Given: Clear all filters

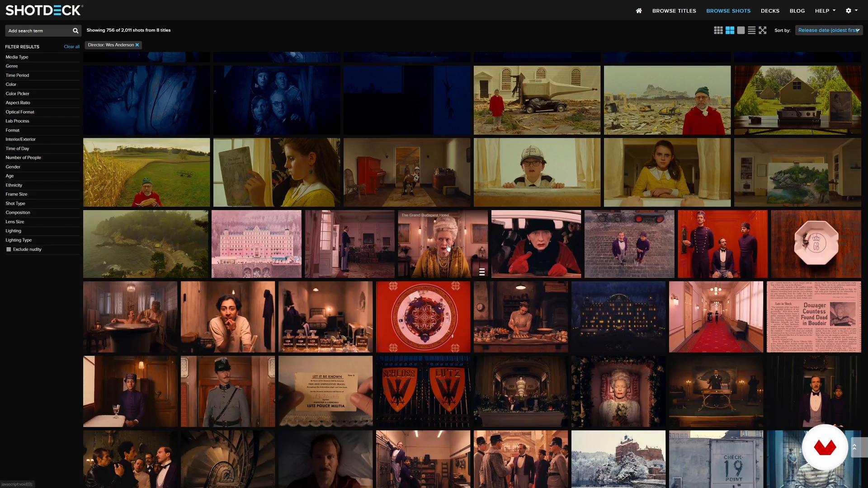Looking at the screenshot, I should coord(71,47).
